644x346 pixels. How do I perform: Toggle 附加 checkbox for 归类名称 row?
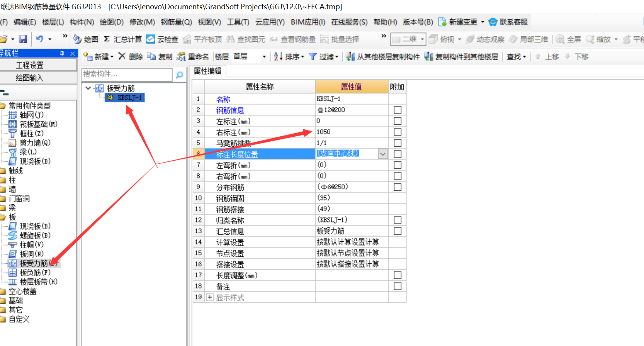click(x=397, y=220)
